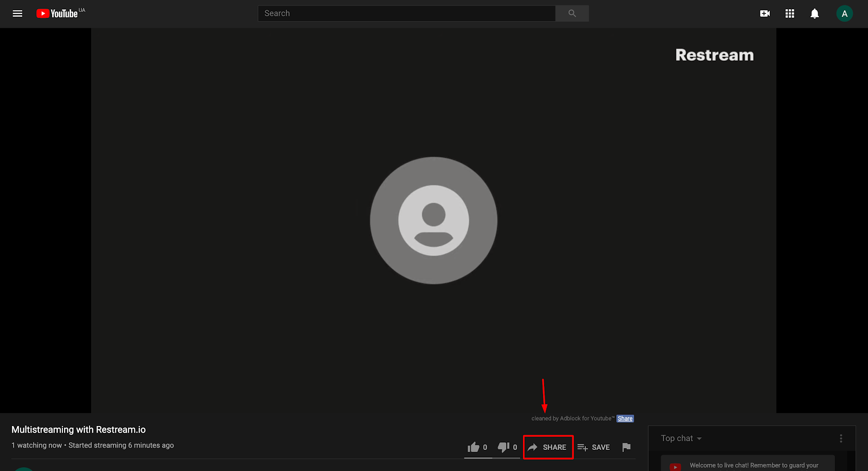Click the video player area

point(433,221)
